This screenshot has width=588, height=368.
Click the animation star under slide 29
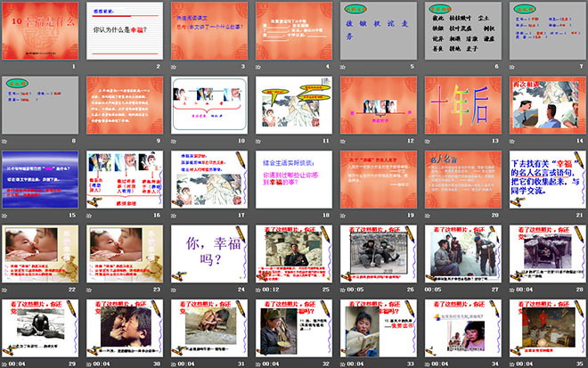[4, 364]
